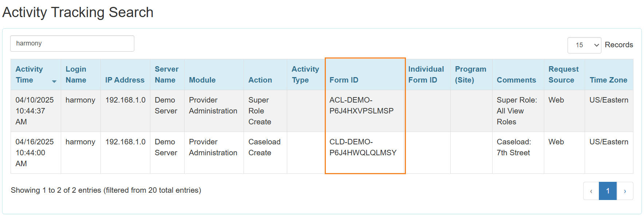Screen dimensions: 644x216
Task: Click the Showing 1 to 2 entries text
Action: pos(106,190)
